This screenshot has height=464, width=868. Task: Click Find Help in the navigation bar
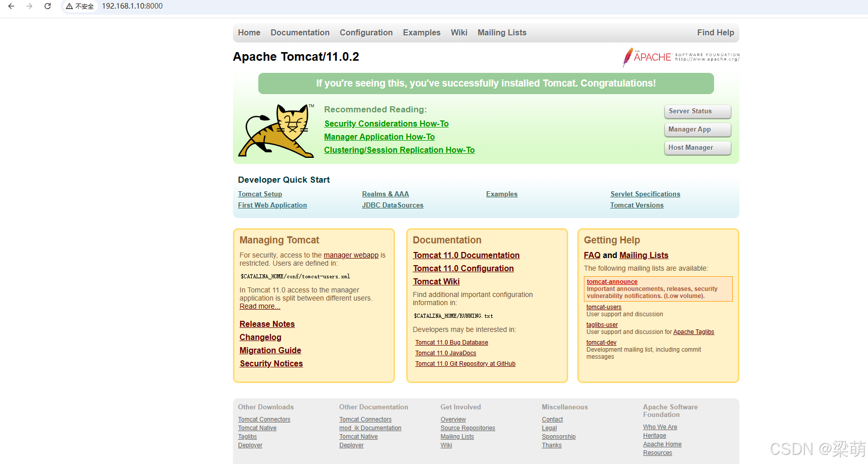pos(716,32)
